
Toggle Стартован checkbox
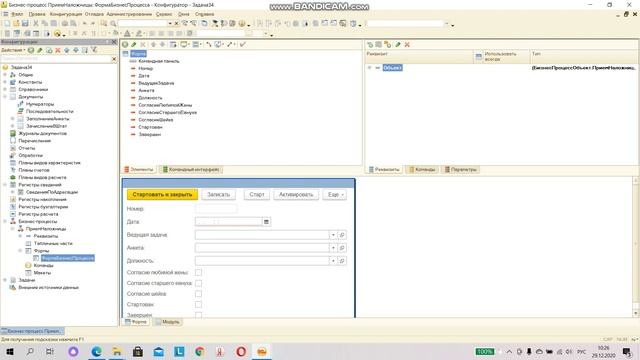coord(198,304)
